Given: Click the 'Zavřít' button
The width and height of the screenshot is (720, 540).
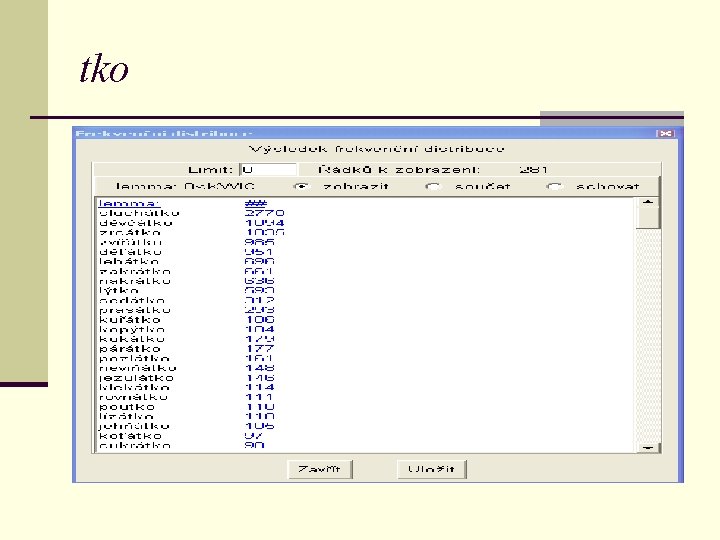Looking at the screenshot, I should [320, 469].
